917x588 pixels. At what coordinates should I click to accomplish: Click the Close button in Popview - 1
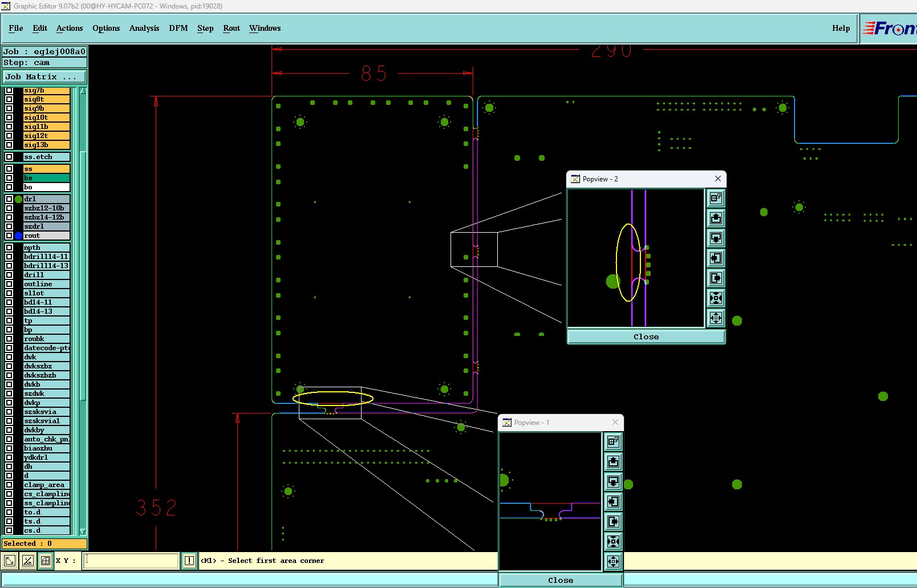tap(561, 580)
